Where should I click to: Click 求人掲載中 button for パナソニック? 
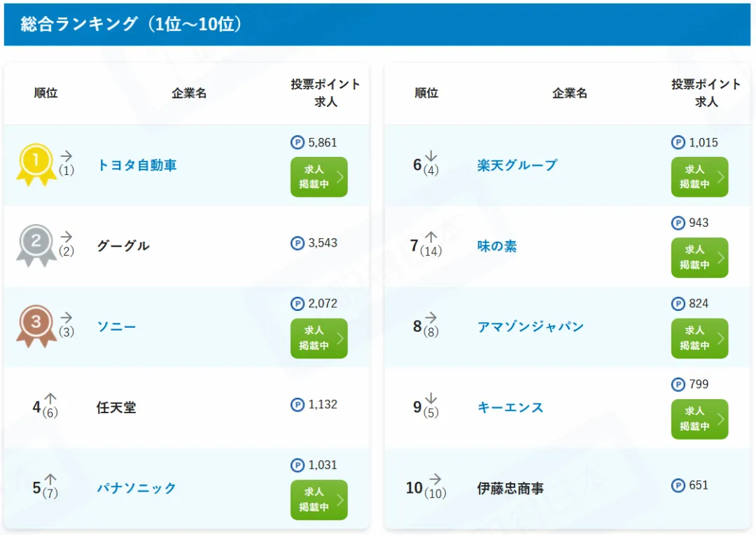click(x=318, y=500)
